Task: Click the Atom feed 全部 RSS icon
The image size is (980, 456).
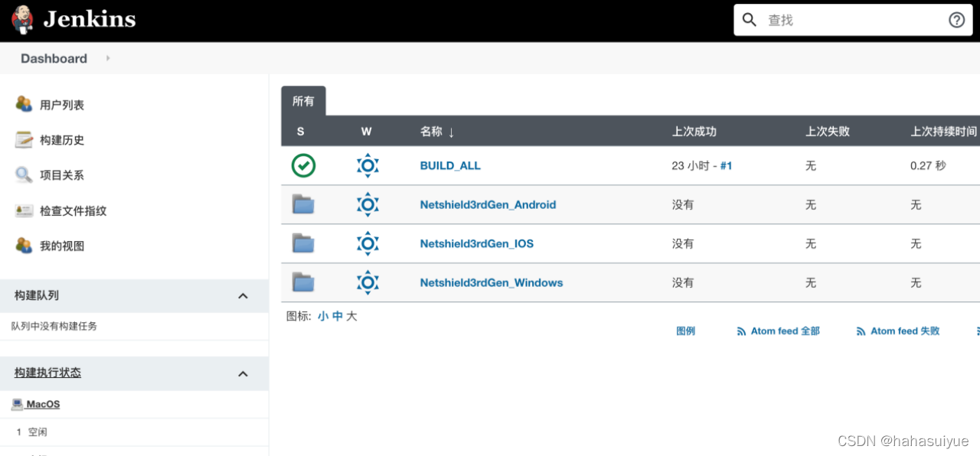Action: click(x=741, y=331)
